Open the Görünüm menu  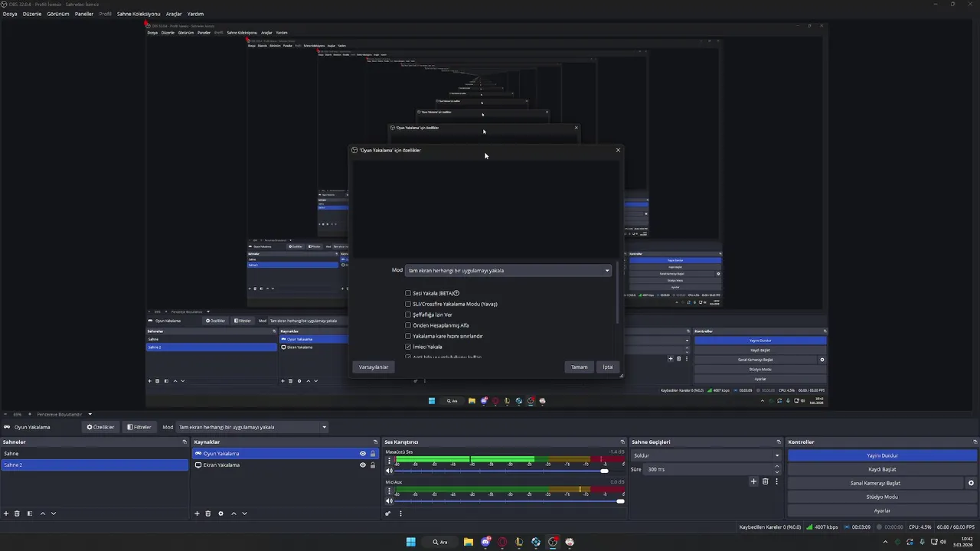click(x=58, y=14)
